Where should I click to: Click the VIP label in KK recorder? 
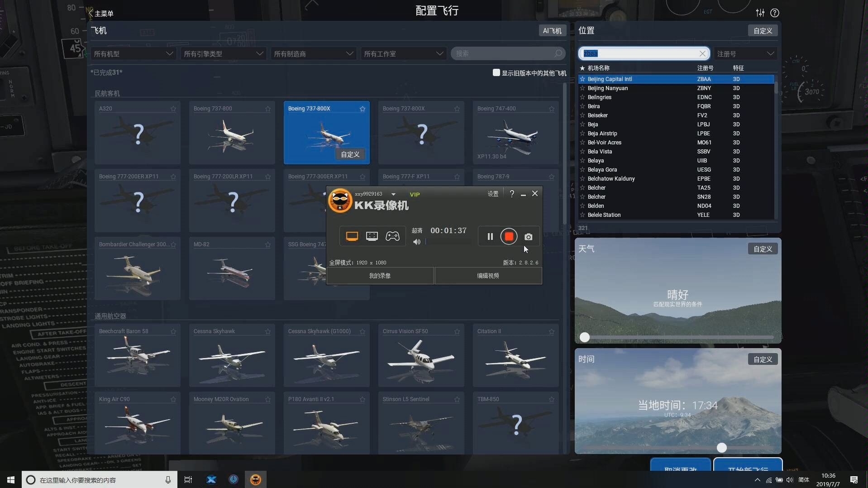coord(415,194)
